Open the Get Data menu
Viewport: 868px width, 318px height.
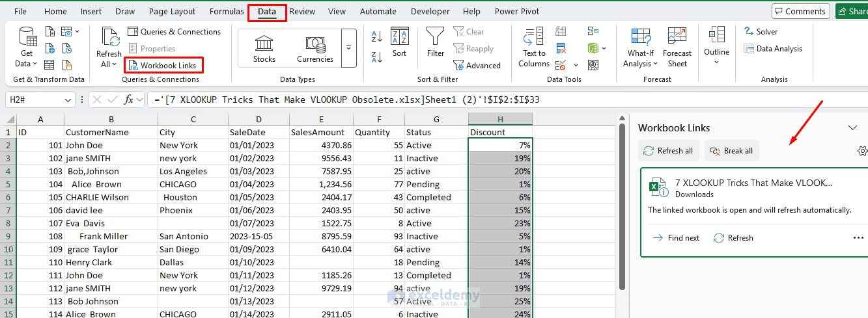click(x=27, y=47)
